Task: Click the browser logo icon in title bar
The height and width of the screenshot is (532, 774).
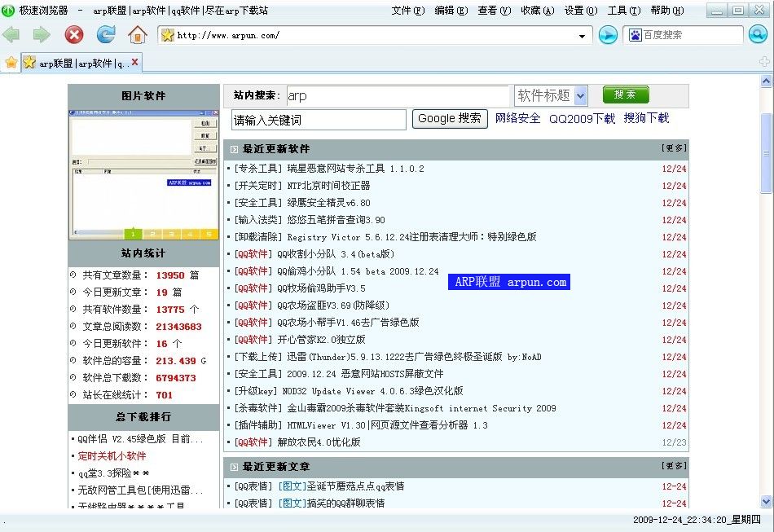Action: tap(8, 10)
